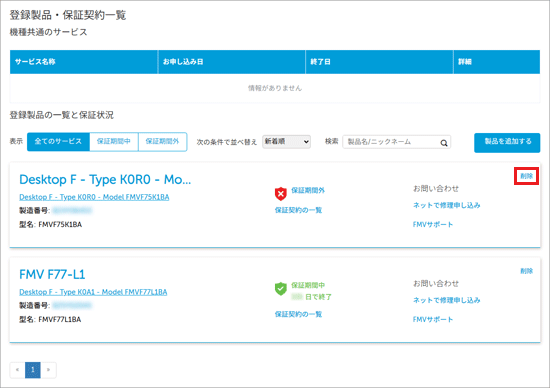Click the 型名: FMVF75K1BA text
Screen dimensions: 550x388
pyautogui.click(x=51, y=225)
